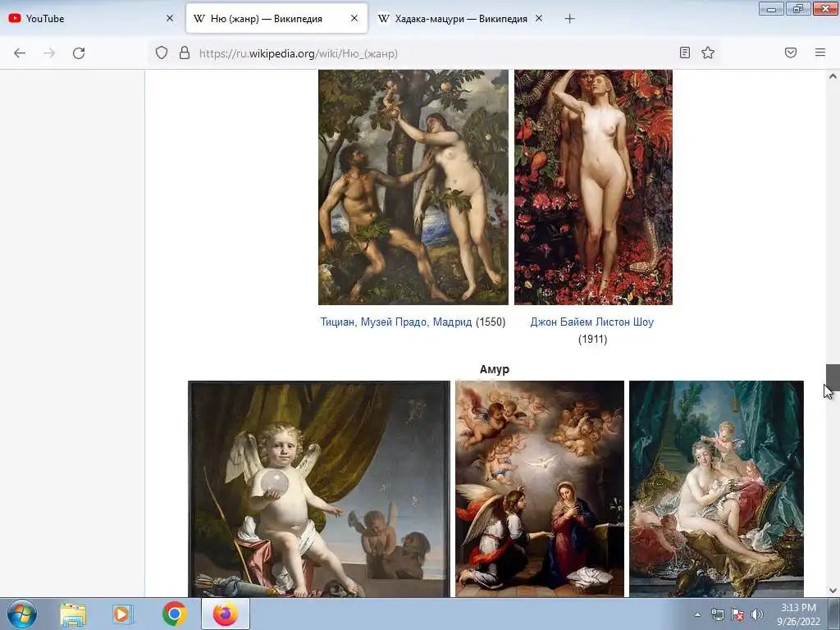
Task: View site security padlock info
Action: tap(185, 52)
